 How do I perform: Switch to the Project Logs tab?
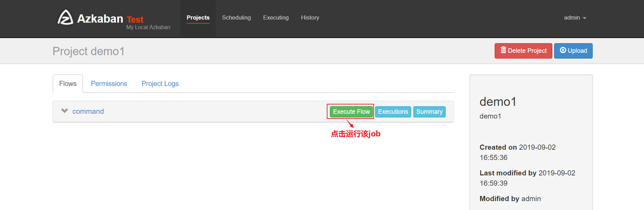point(160,84)
